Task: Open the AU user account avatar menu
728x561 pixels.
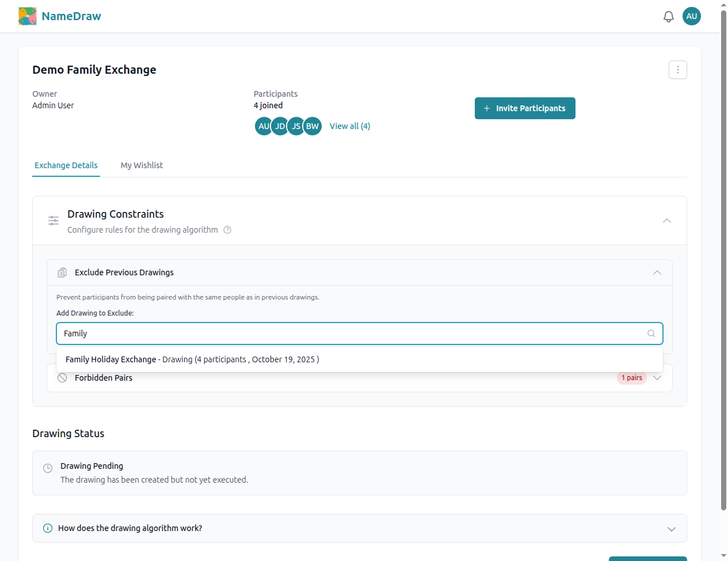Action: click(x=691, y=16)
